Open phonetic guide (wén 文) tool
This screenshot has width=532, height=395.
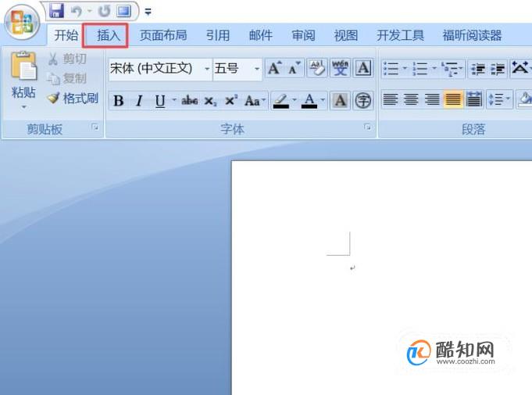[341, 67]
